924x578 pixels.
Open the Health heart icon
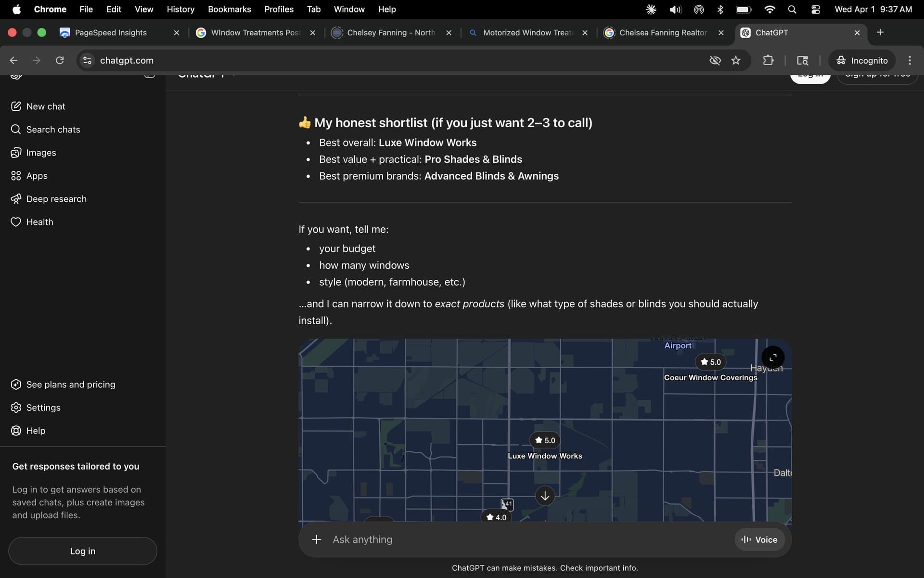(x=16, y=222)
